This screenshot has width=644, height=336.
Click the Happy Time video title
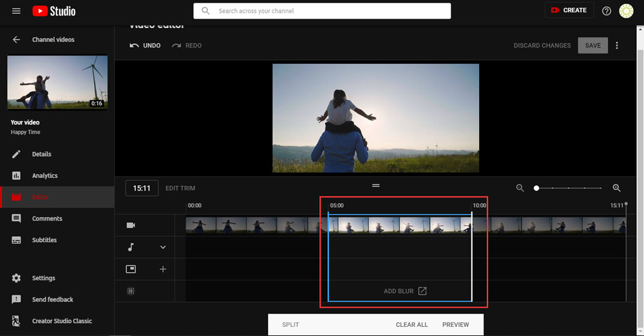[25, 132]
